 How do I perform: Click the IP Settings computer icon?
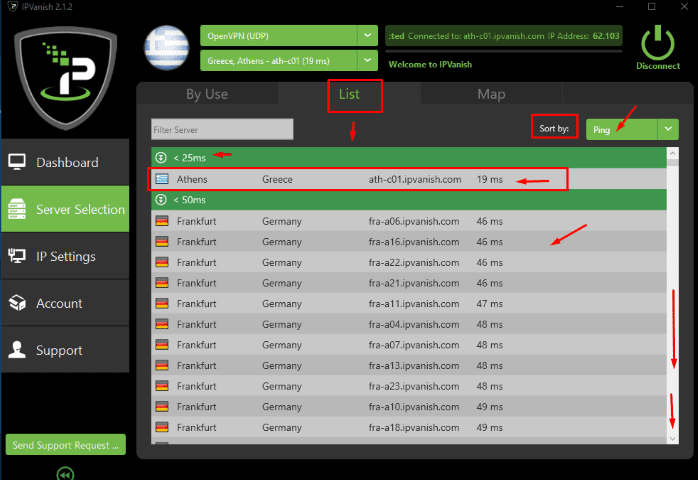click(x=17, y=256)
